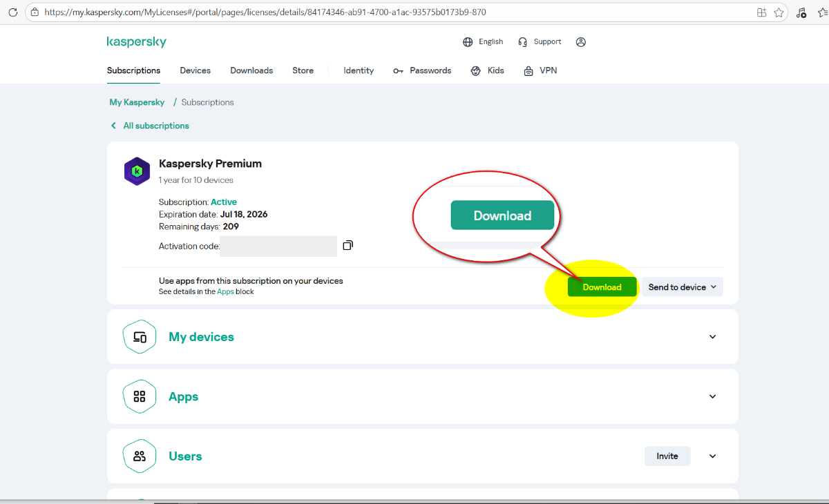Open the VPN tab label
The image size is (829, 504).
pyautogui.click(x=548, y=70)
